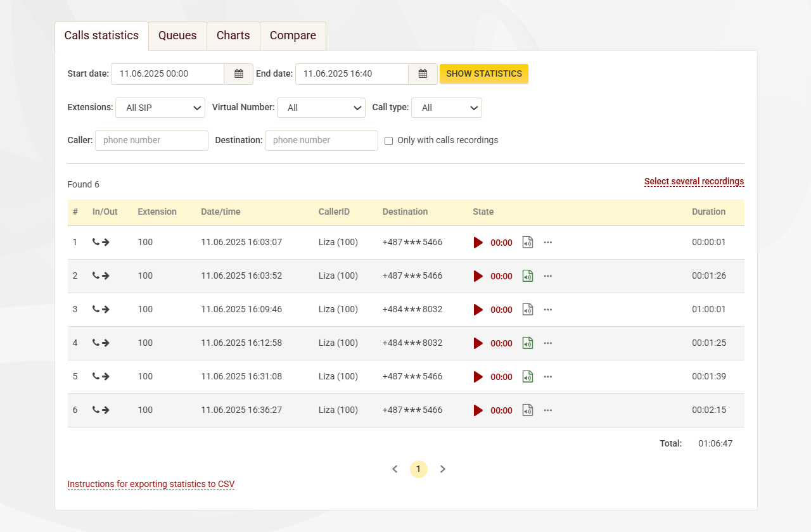Image resolution: width=811 pixels, height=532 pixels.
Task: Switch to the Queues tab
Action: [177, 35]
